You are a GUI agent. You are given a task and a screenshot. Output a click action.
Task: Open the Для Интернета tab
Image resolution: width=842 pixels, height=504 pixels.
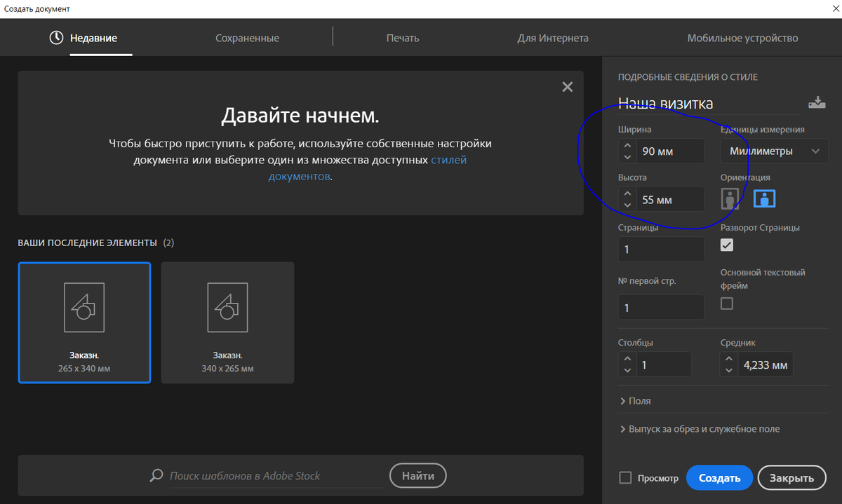[x=553, y=38]
